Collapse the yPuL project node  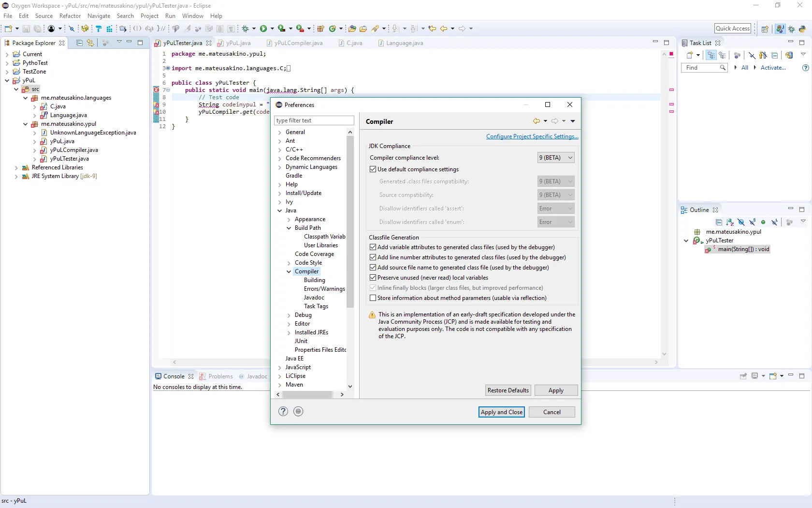pyautogui.click(x=7, y=80)
